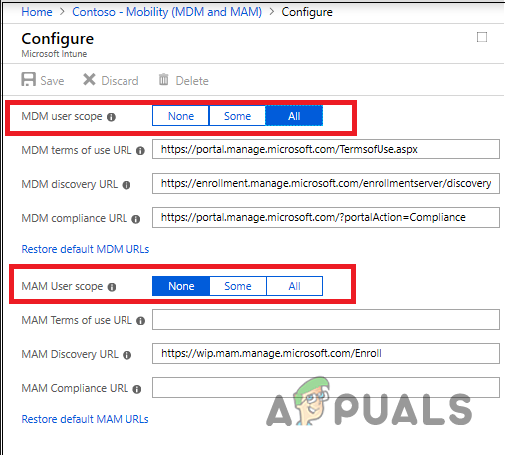Click the Discard label in the toolbar
The height and width of the screenshot is (455, 505).
point(120,81)
